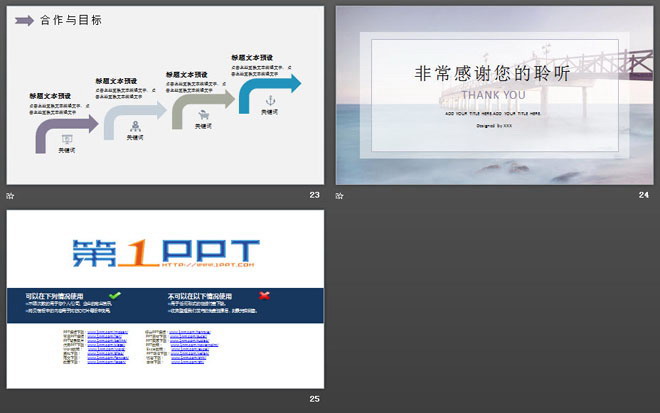660x413 pixels.
Task: Click slide number 23 label
Action: (x=314, y=195)
